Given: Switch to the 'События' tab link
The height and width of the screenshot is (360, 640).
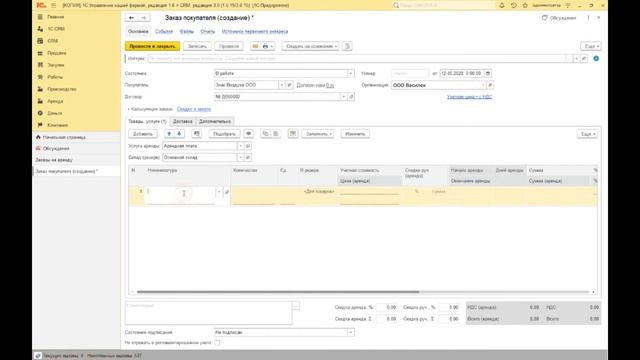Looking at the screenshot, I should pyautogui.click(x=164, y=31).
